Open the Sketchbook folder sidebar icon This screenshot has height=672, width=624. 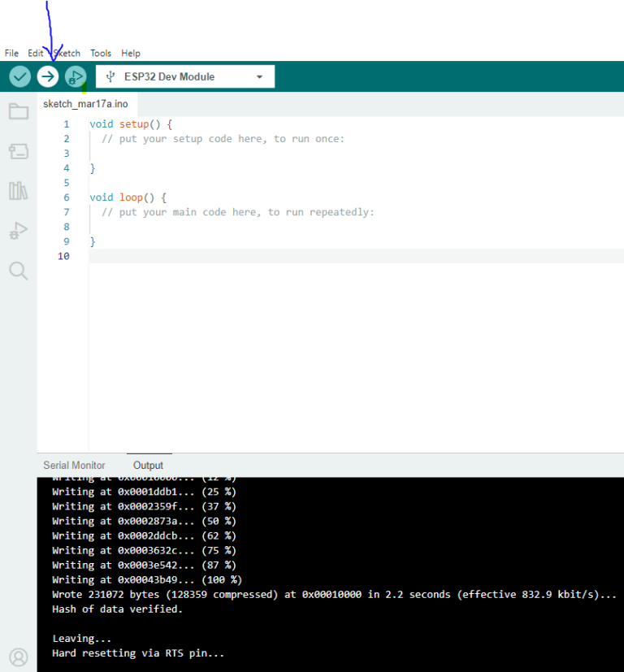tap(18, 111)
